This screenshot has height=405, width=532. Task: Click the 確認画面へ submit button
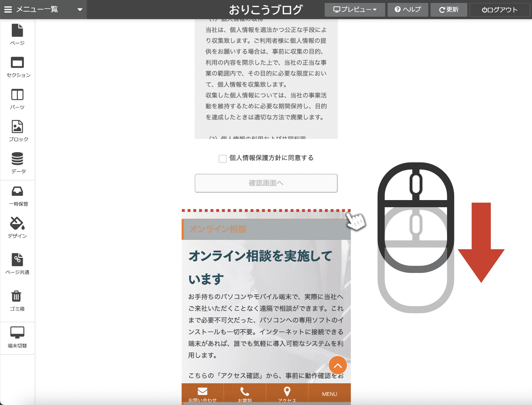pos(266,183)
